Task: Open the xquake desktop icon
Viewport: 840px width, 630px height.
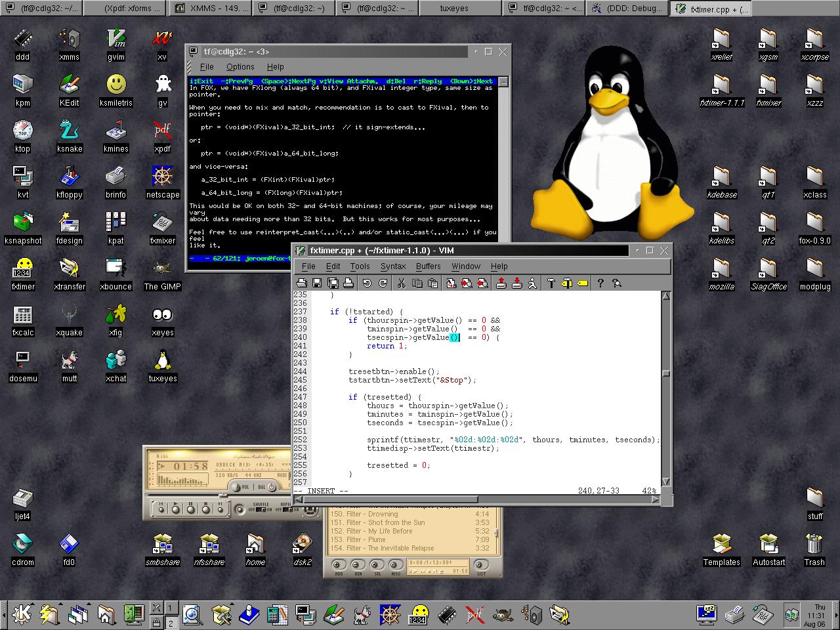Action: (70, 320)
